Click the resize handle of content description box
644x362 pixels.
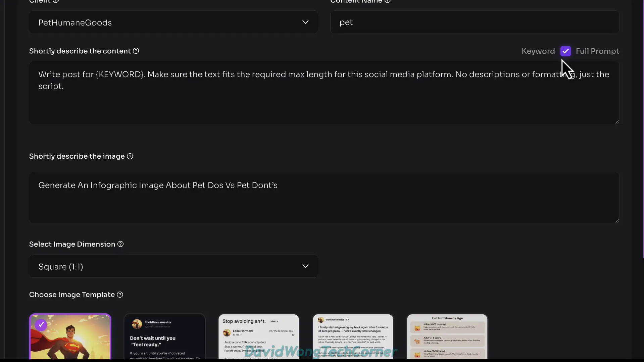(617, 122)
